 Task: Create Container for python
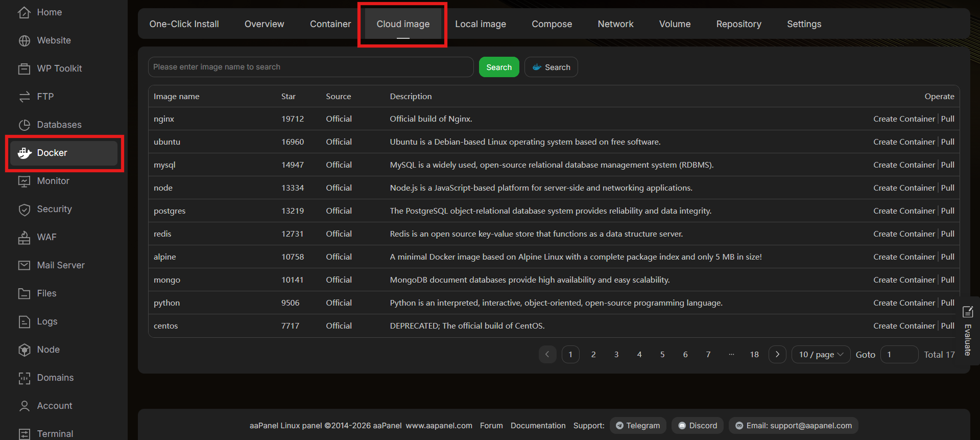[x=904, y=303]
